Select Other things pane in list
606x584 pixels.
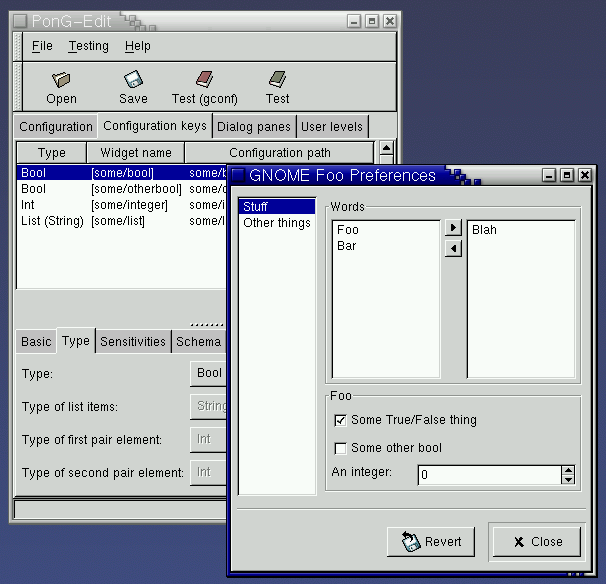277,223
